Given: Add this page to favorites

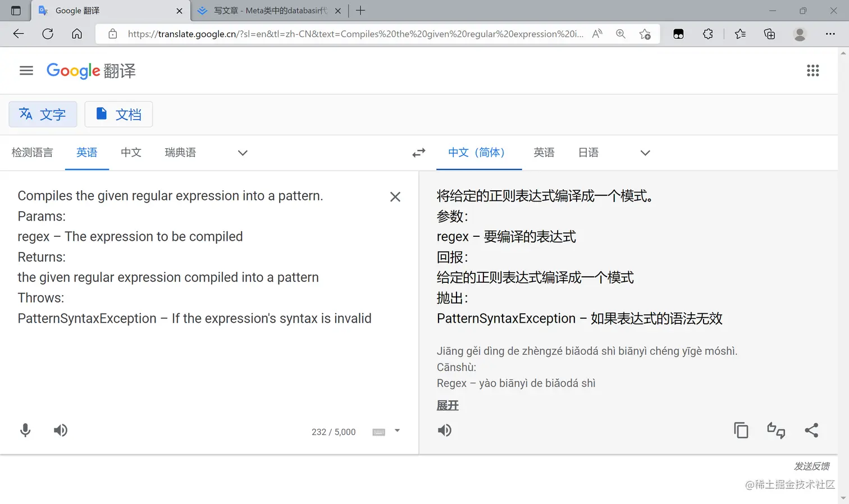Looking at the screenshot, I should click(645, 34).
